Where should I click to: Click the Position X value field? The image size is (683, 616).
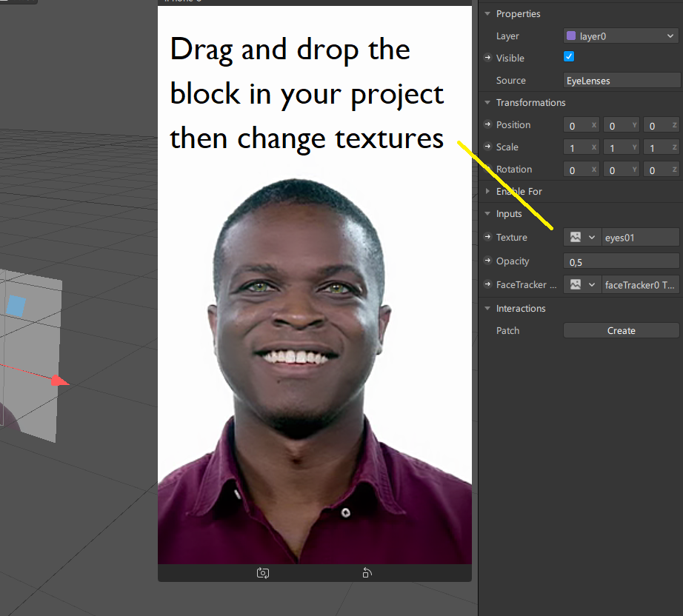click(x=581, y=126)
